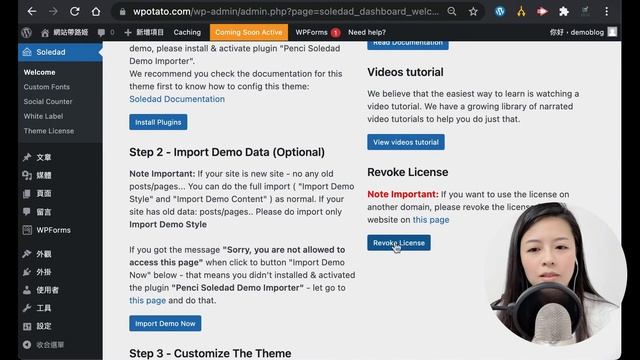Click the Coming Soon Active notice
This screenshot has height=360, width=640.
click(x=249, y=32)
